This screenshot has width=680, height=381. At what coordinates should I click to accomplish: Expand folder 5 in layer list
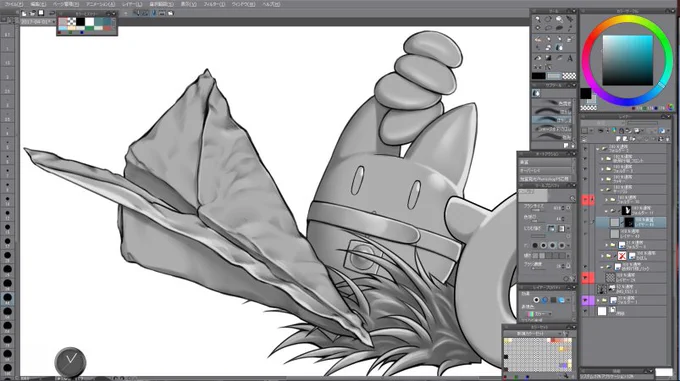pyautogui.click(x=606, y=245)
